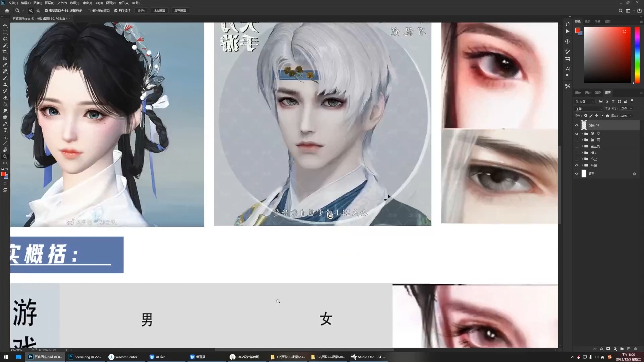This screenshot has height=362, width=644.
Task: Open the Properties info panel icon
Action: [567, 42]
